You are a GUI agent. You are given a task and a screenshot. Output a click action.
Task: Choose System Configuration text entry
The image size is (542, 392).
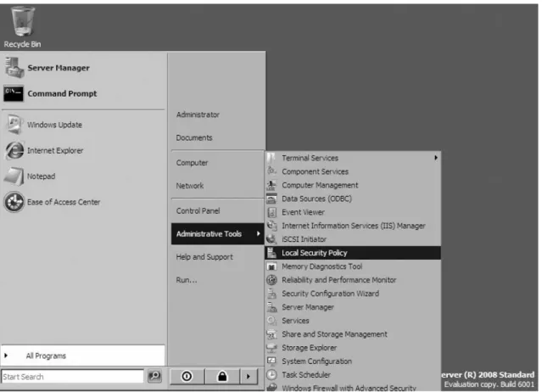(317, 361)
